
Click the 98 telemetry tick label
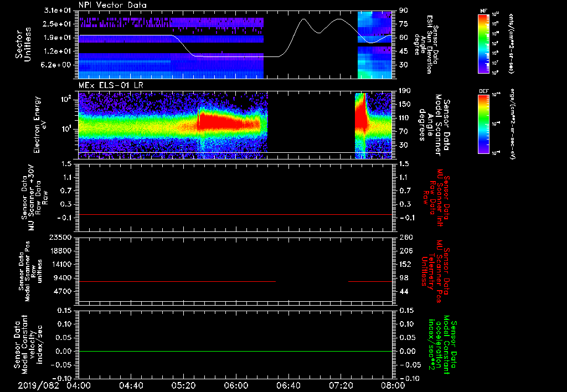404,278
